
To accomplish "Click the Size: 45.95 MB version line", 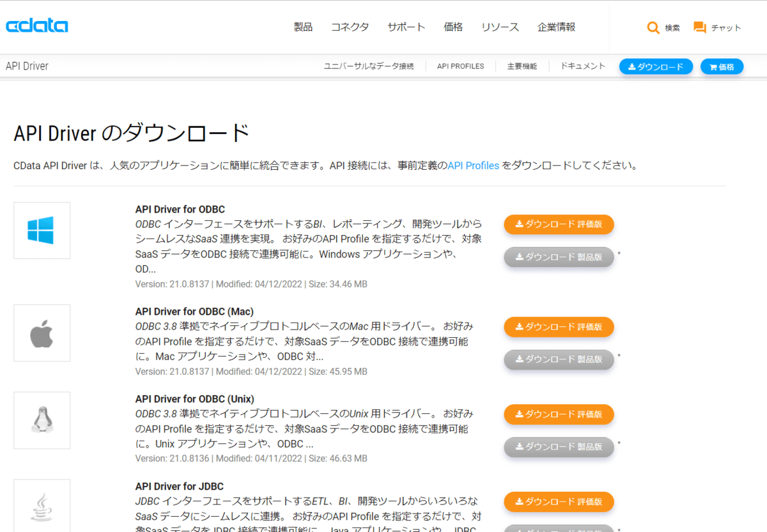I will pyautogui.click(x=251, y=371).
